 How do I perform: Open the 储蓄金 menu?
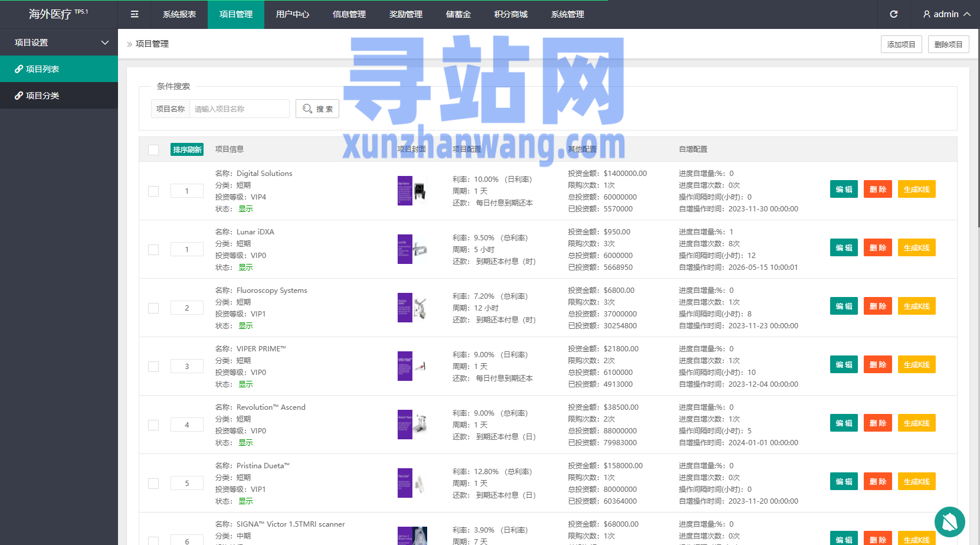[458, 14]
